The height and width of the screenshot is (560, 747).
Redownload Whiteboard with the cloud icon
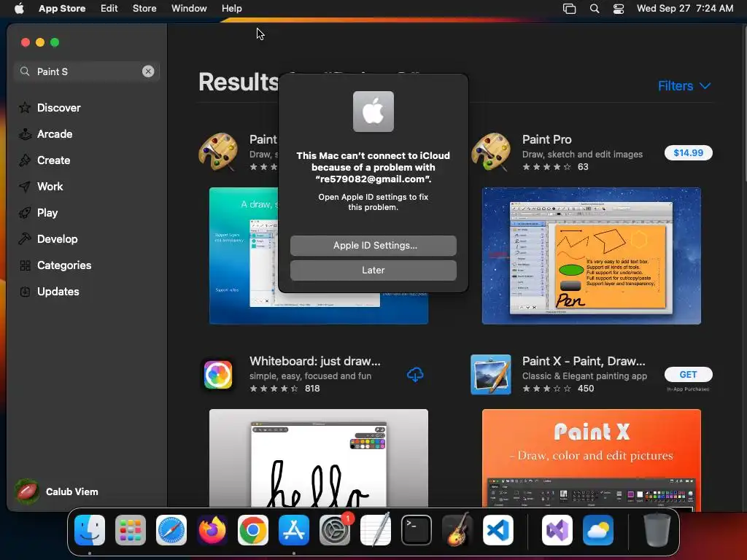[415, 375]
